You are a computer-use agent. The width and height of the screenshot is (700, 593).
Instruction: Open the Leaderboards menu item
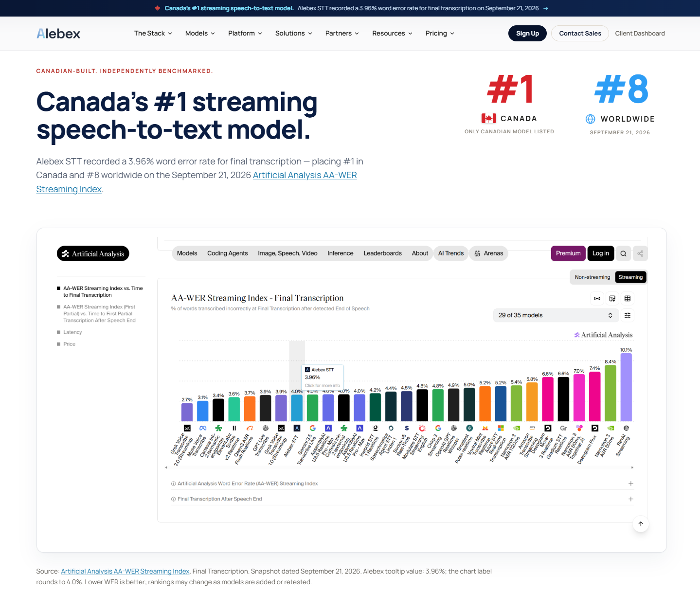coord(382,253)
